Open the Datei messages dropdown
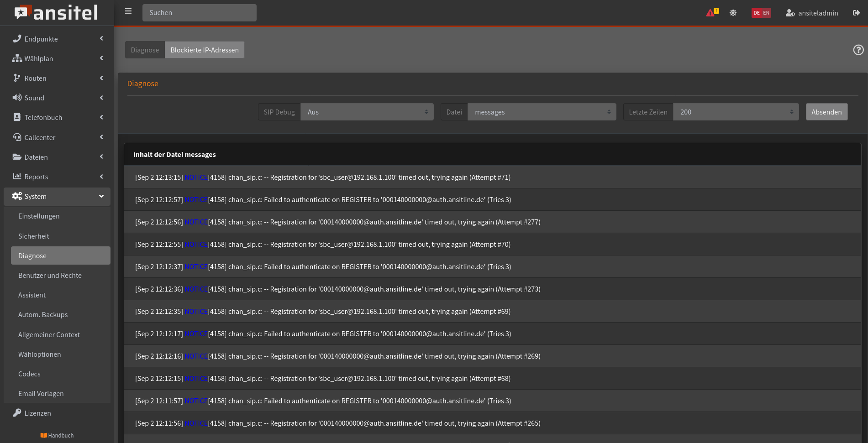This screenshot has width=868, height=443. [x=542, y=112]
